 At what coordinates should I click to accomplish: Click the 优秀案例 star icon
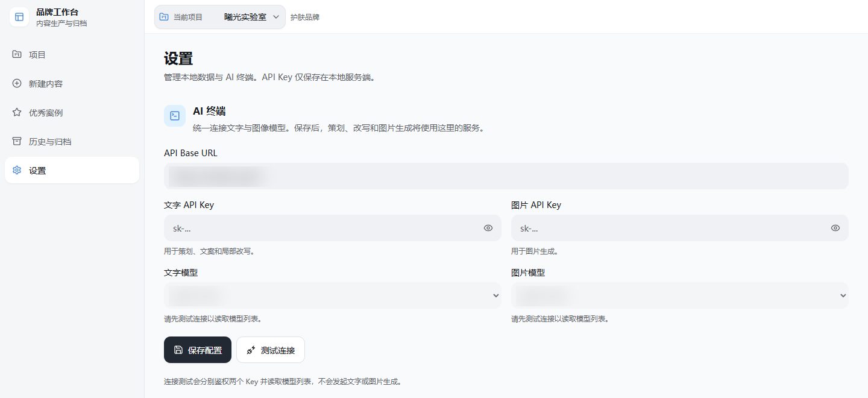17,112
